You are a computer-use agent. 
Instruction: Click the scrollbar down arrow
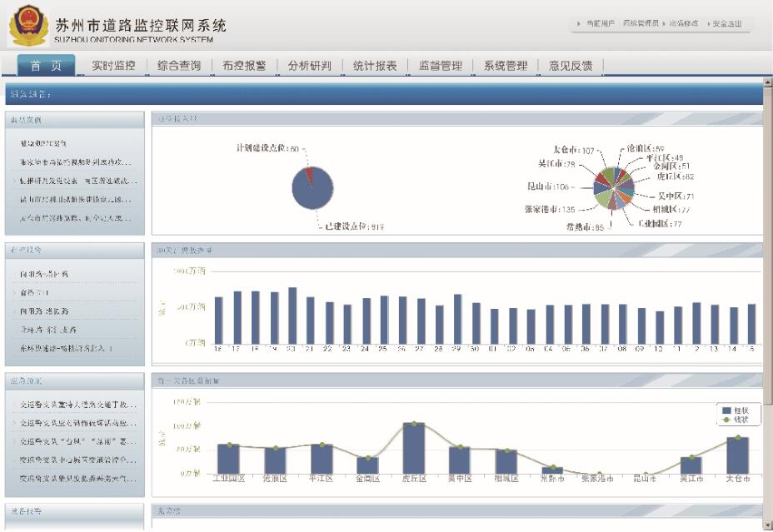coord(768,525)
